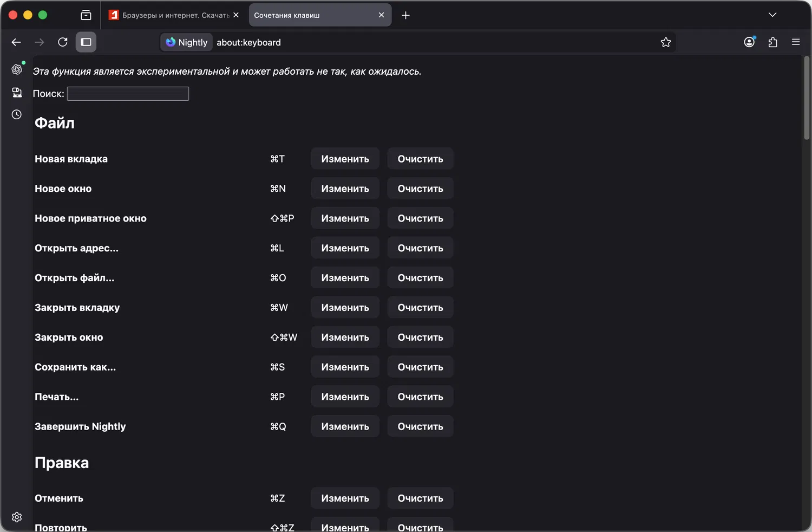The width and height of the screenshot is (812, 532).
Task: Open the list-all-tabs chevron
Action: click(772, 15)
